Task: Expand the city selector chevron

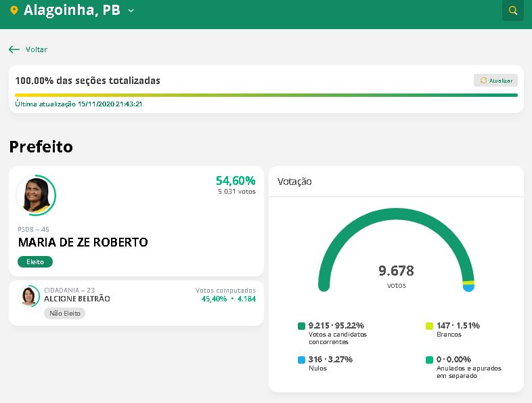Action: pyautogui.click(x=131, y=11)
